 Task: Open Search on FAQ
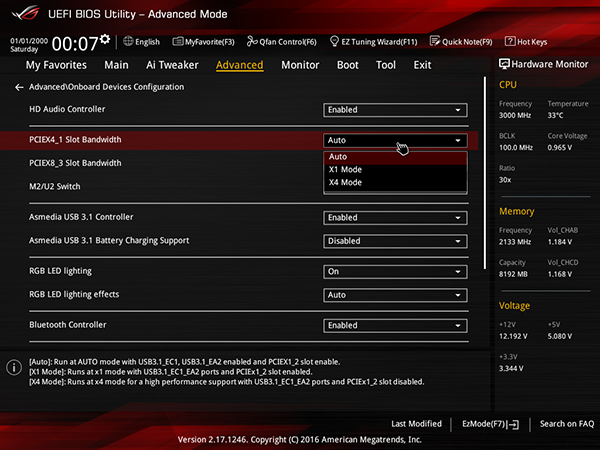[567, 424]
